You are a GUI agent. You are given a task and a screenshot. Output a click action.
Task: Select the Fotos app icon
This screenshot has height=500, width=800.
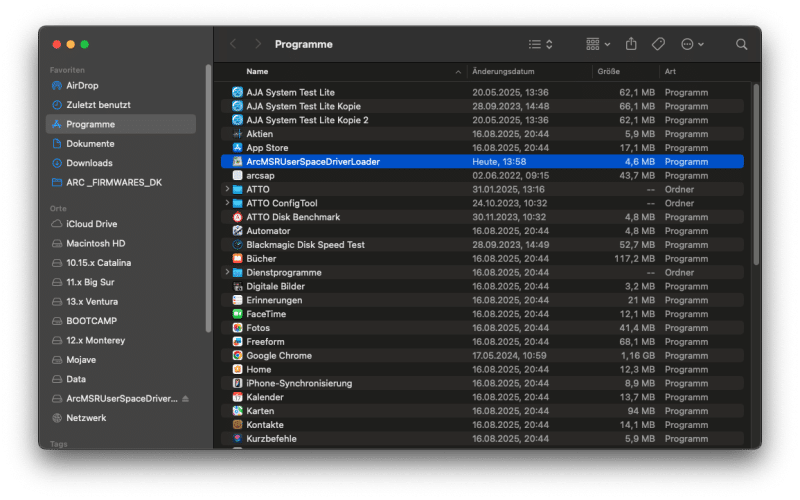tap(237, 328)
